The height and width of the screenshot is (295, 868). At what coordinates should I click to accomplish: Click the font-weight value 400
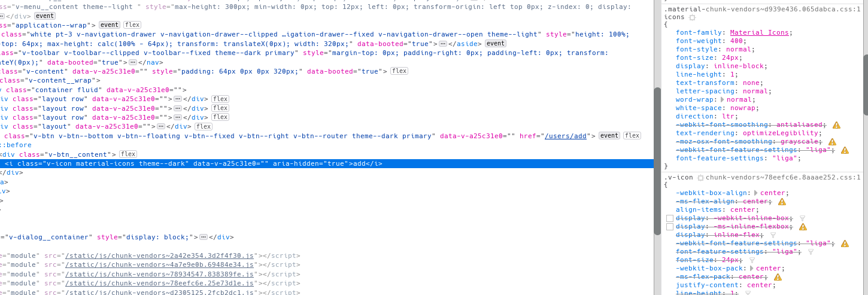[736, 41]
